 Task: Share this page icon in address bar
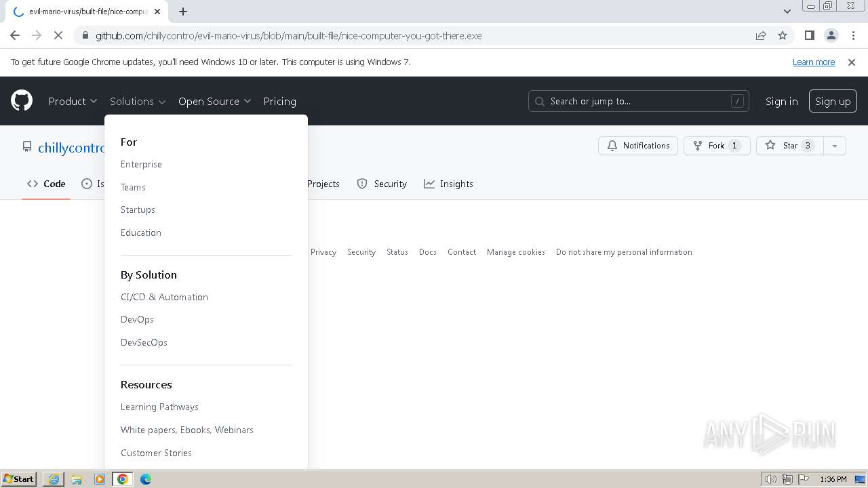tap(761, 35)
